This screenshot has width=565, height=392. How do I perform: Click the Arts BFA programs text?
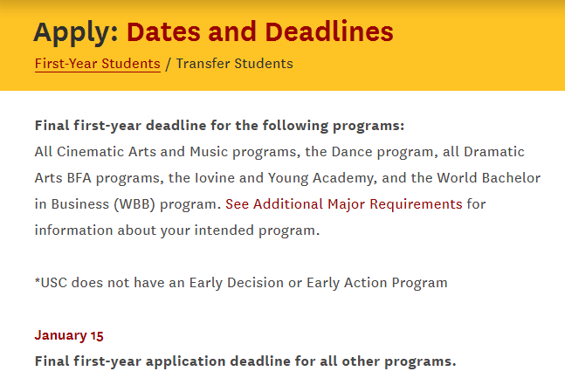click(97, 178)
